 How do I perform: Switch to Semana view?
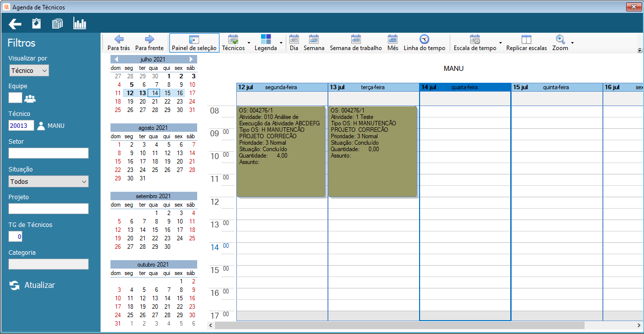314,43
